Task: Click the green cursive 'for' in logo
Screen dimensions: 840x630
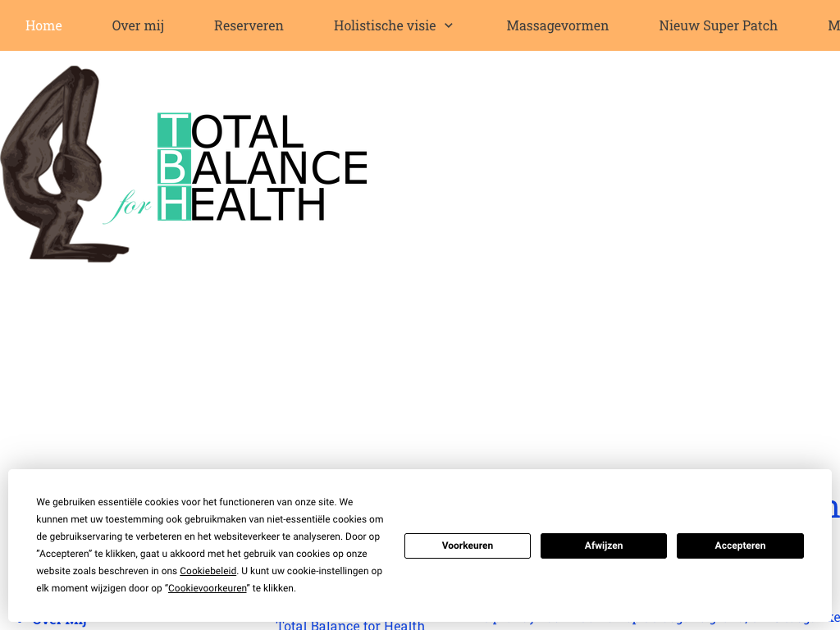Action: point(131,206)
